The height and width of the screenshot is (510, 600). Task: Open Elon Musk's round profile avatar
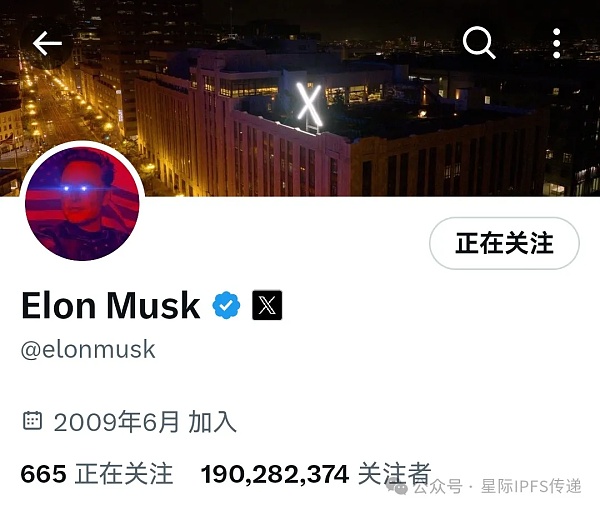pos(82,204)
